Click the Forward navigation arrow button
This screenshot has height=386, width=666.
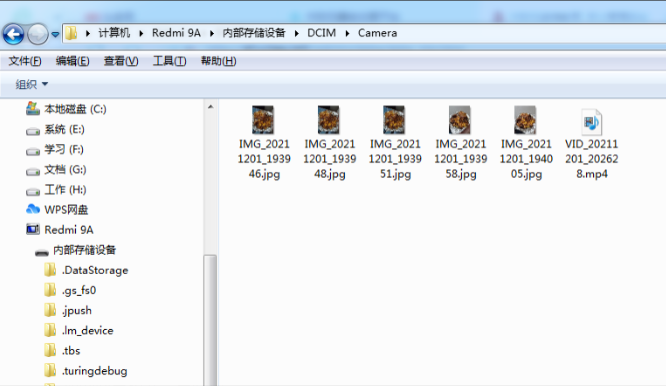(x=37, y=34)
